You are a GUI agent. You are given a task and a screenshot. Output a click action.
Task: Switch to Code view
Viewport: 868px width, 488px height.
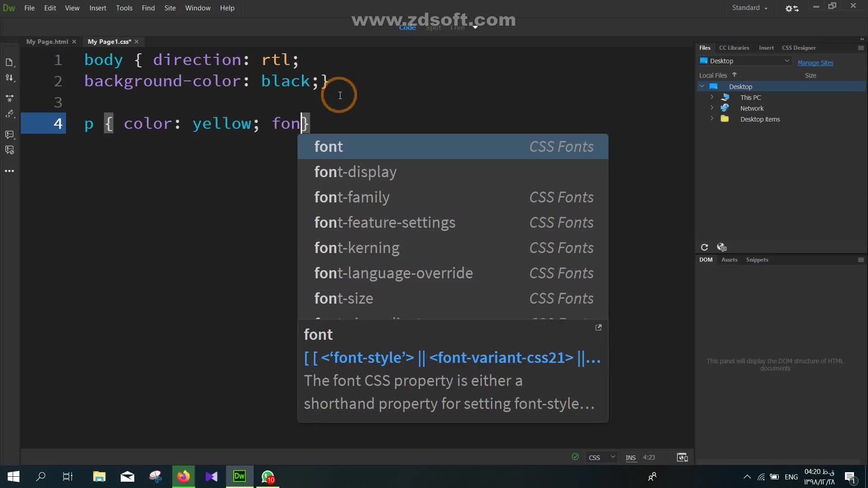(x=407, y=28)
